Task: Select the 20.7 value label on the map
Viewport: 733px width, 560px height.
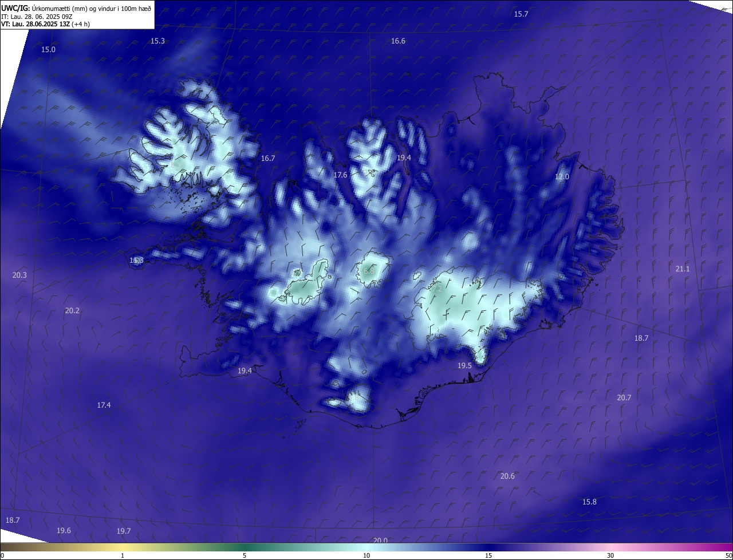Action: (624, 398)
